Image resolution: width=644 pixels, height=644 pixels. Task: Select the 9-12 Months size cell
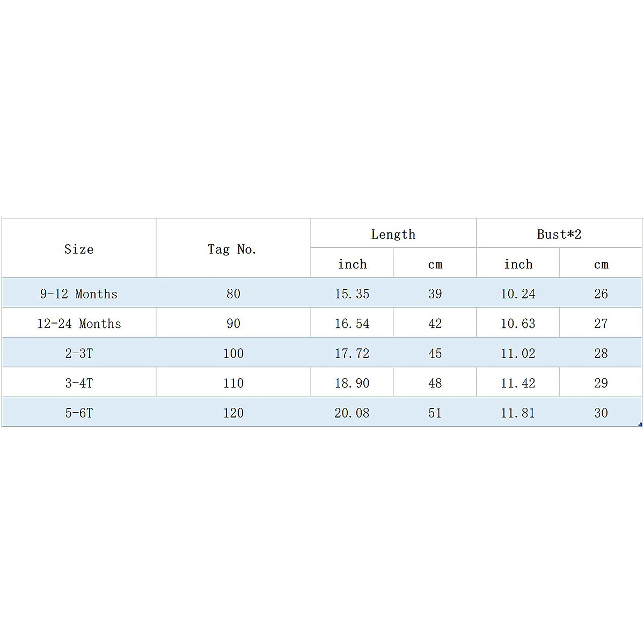tap(79, 294)
